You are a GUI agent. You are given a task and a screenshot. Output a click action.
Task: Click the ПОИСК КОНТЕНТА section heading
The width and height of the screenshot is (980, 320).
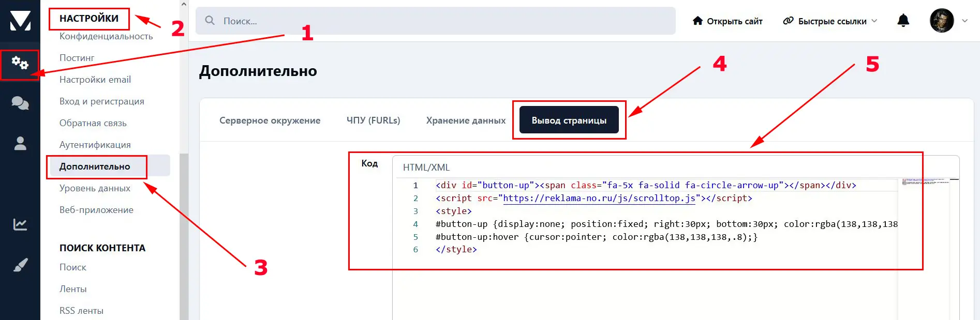102,248
